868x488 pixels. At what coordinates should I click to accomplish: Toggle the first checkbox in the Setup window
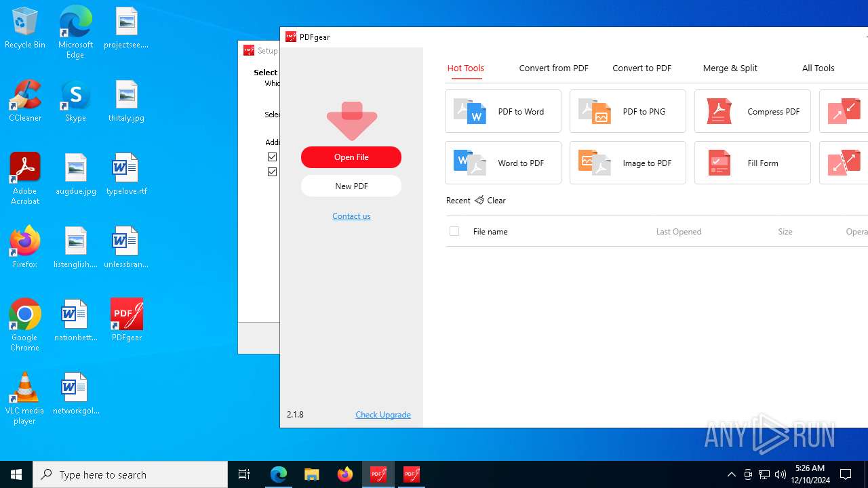point(272,157)
